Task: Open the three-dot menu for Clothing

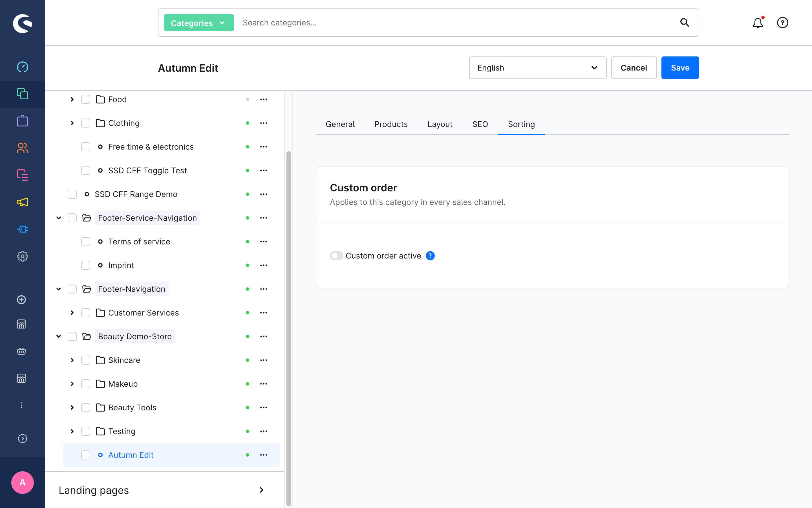Action: point(264,123)
